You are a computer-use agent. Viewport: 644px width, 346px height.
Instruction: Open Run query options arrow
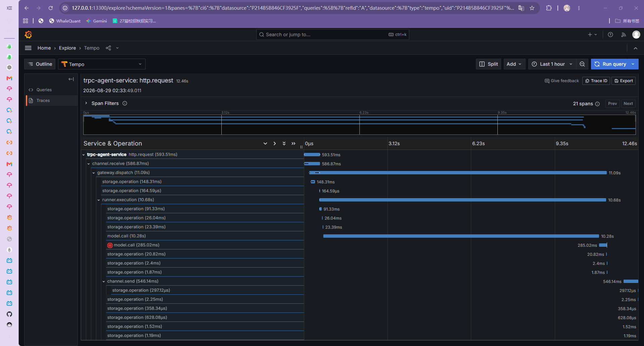(x=633, y=64)
